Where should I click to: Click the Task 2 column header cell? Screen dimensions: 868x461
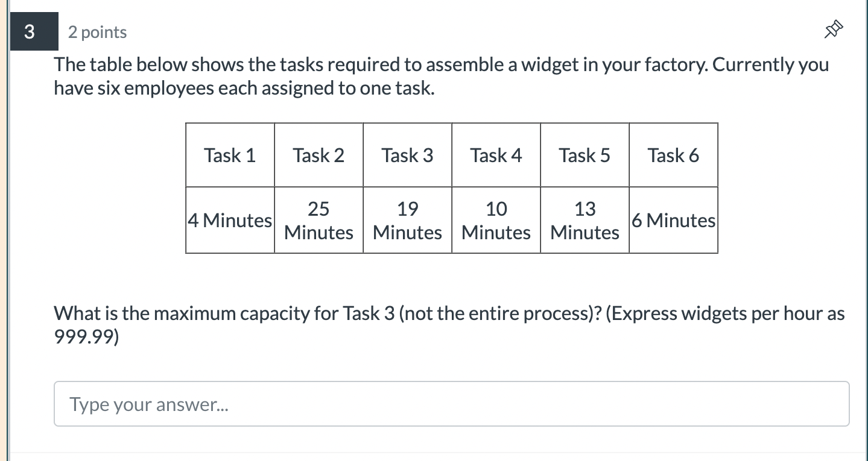[x=318, y=155]
